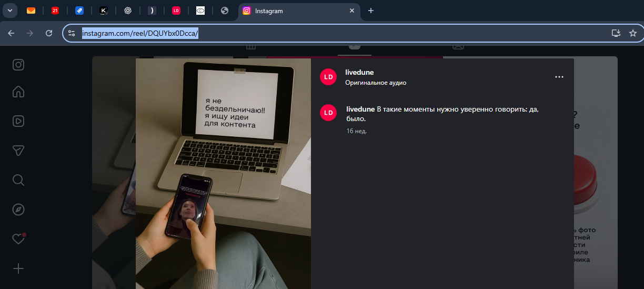Switch to the ChatGPT tab
This screenshot has height=289, width=644.
coord(127,11)
